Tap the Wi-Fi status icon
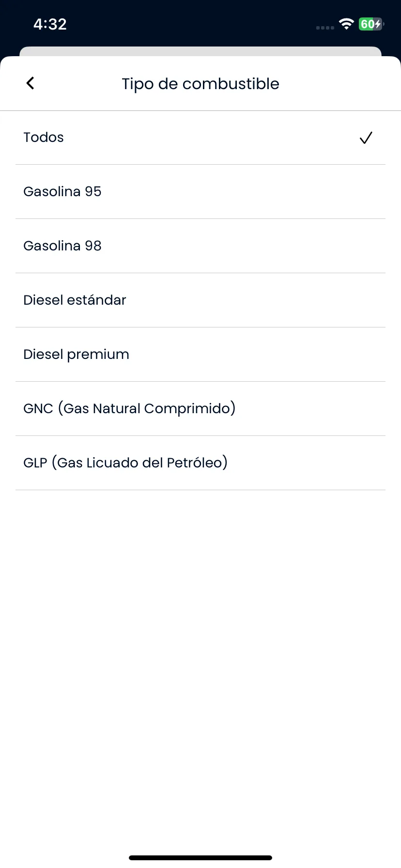401x868 pixels. point(346,24)
